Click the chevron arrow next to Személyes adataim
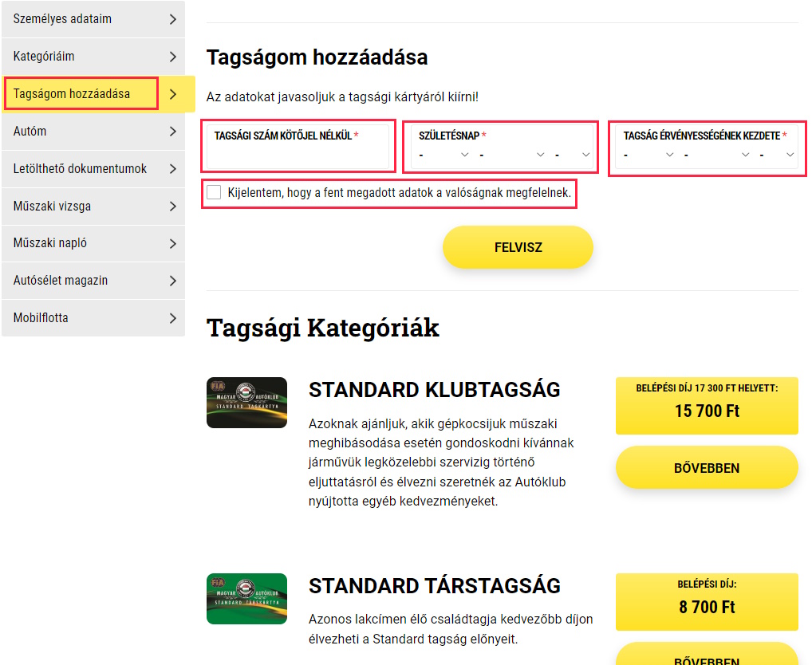The height and width of the screenshot is (665, 812). coord(173,19)
